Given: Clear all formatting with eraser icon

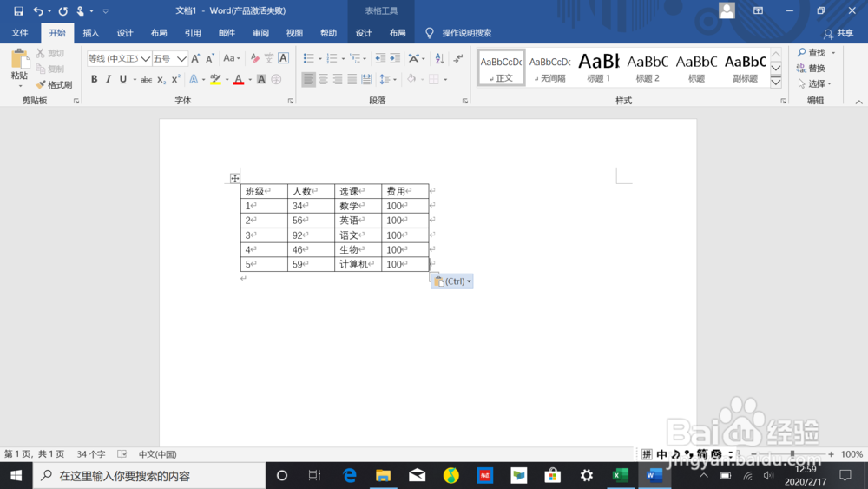Looking at the screenshot, I should coord(254,58).
